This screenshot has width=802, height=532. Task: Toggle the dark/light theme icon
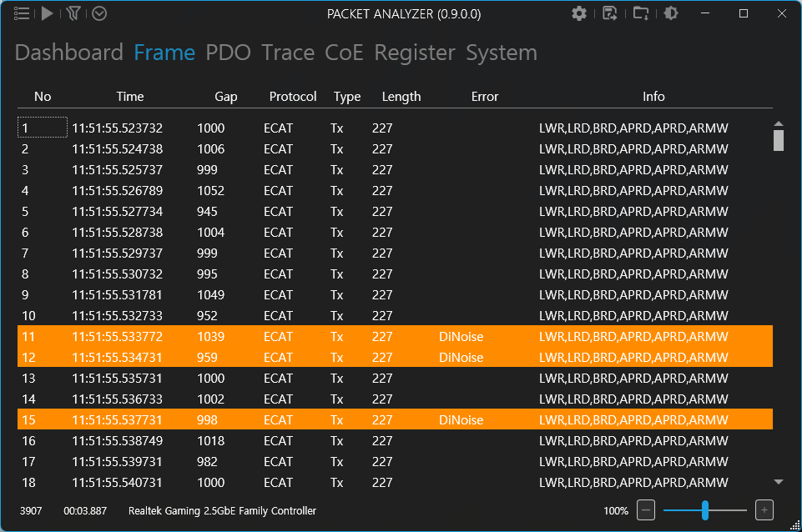[671, 13]
